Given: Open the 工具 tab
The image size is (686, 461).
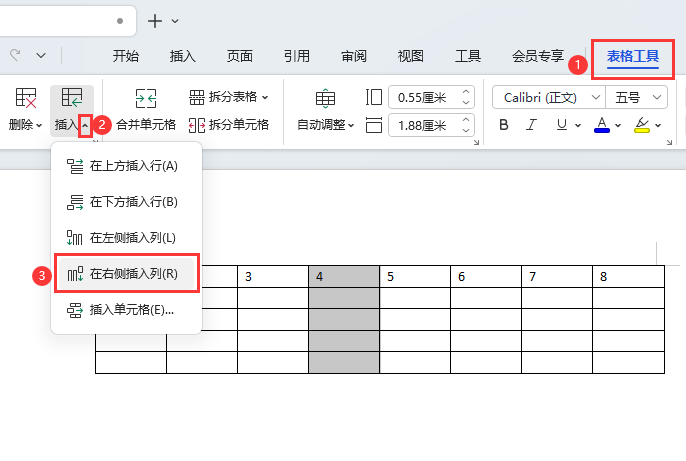Looking at the screenshot, I should click(468, 56).
